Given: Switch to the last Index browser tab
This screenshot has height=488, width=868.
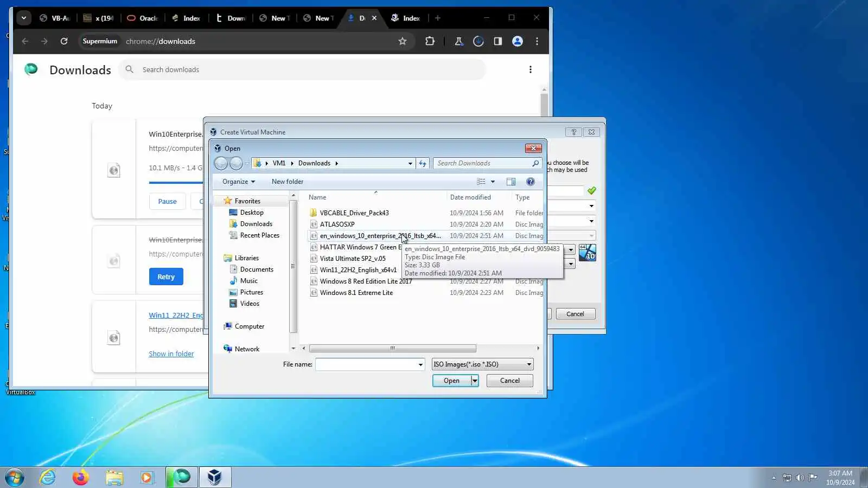Looking at the screenshot, I should point(406,18).
